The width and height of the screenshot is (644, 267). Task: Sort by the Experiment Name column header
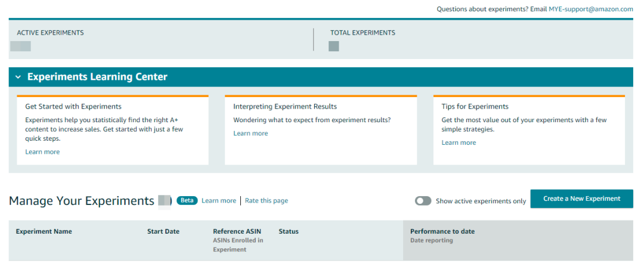click(44, 232)
